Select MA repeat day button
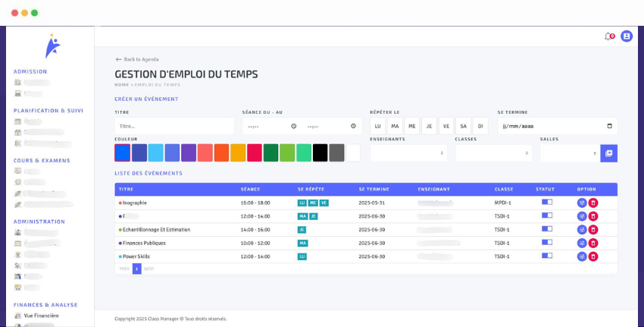This screenshot has height=327, width=644. (395, 126)
